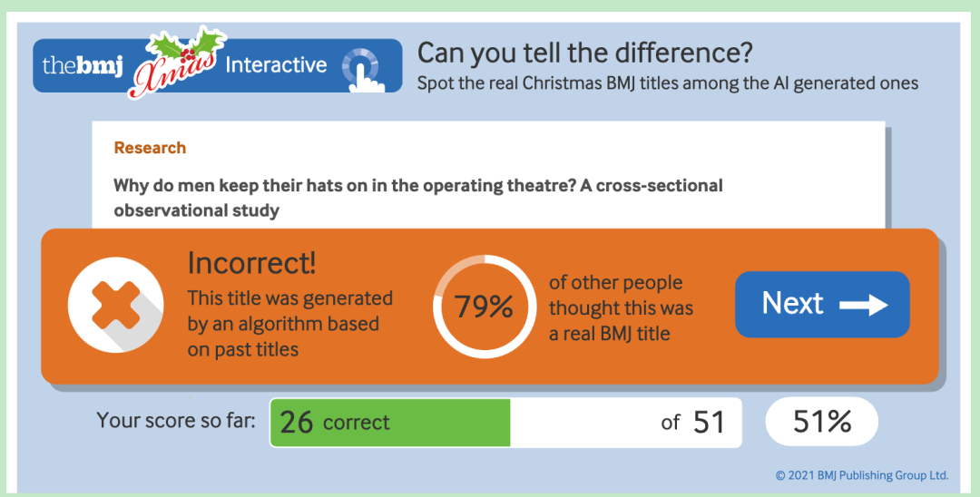Click the Research category label
980x497 pixels.
coord(150,148)
